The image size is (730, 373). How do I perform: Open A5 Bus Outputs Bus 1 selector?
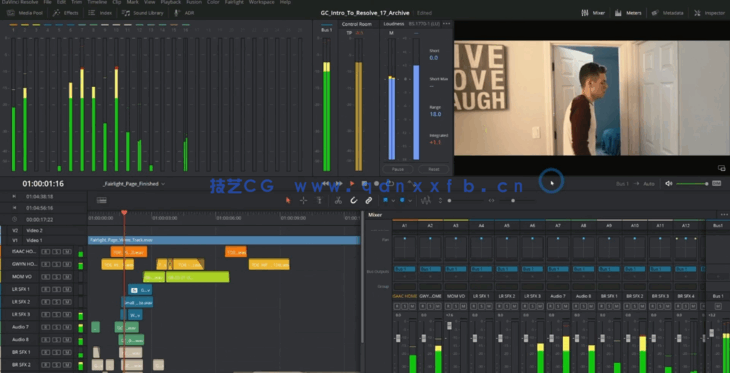507,269
